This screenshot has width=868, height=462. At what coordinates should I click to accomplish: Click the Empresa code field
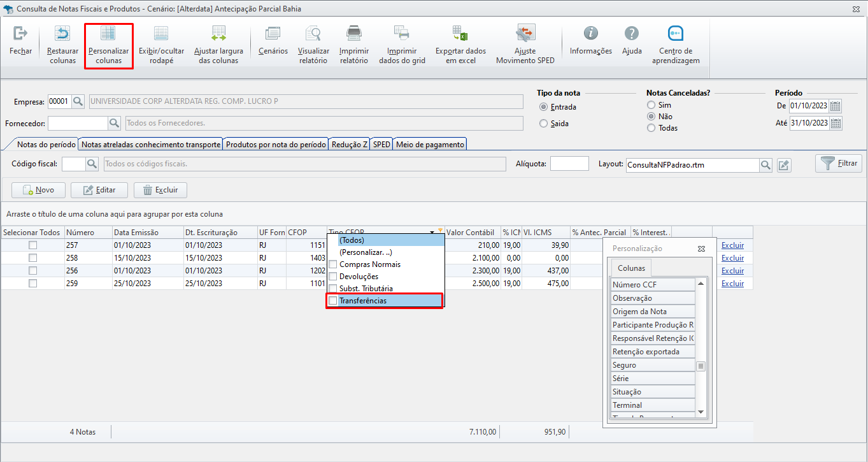click(x=59, y=101)
